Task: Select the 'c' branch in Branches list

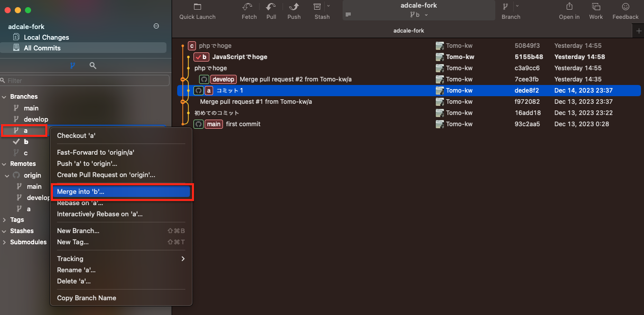Action: pos(24,153)
